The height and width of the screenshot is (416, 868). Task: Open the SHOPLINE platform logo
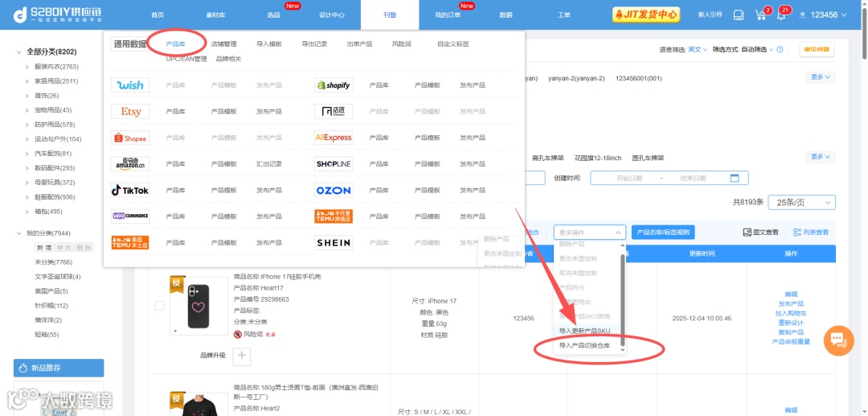coord(334,164)
